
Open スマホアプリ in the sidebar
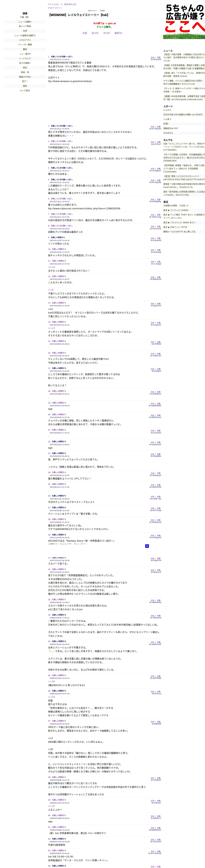click(x=25, y=40)
